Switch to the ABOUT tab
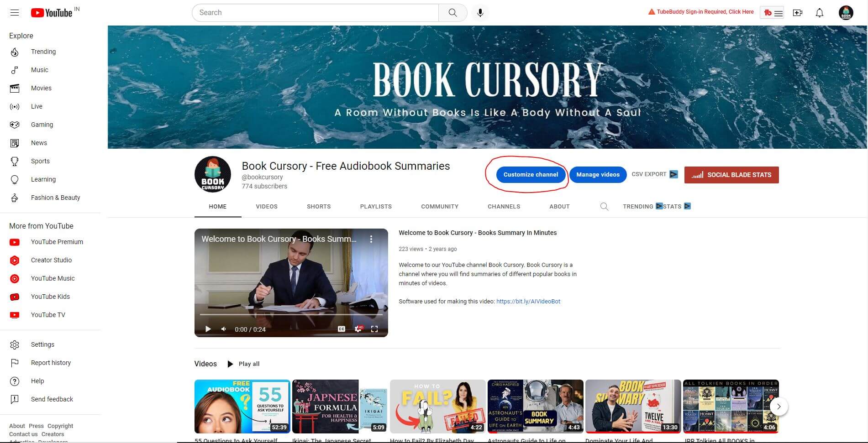 pyautogui.click(x=560, y=207)
